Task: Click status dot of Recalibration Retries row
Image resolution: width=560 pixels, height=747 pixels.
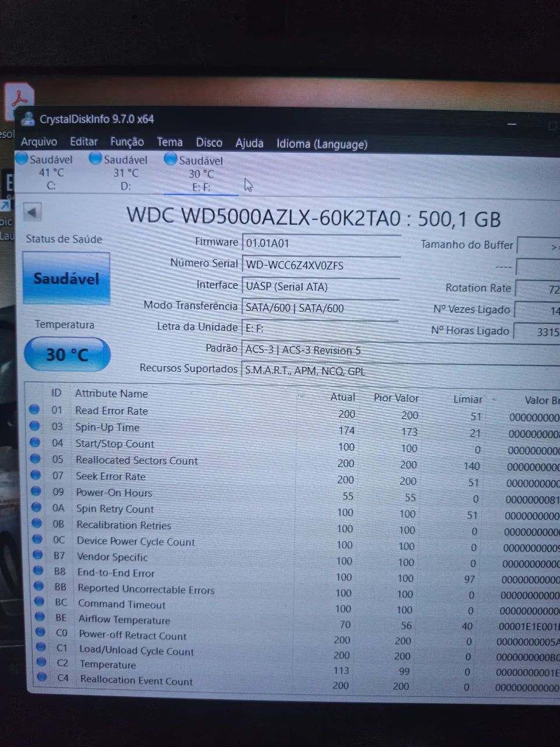Action: coord(37,523)
